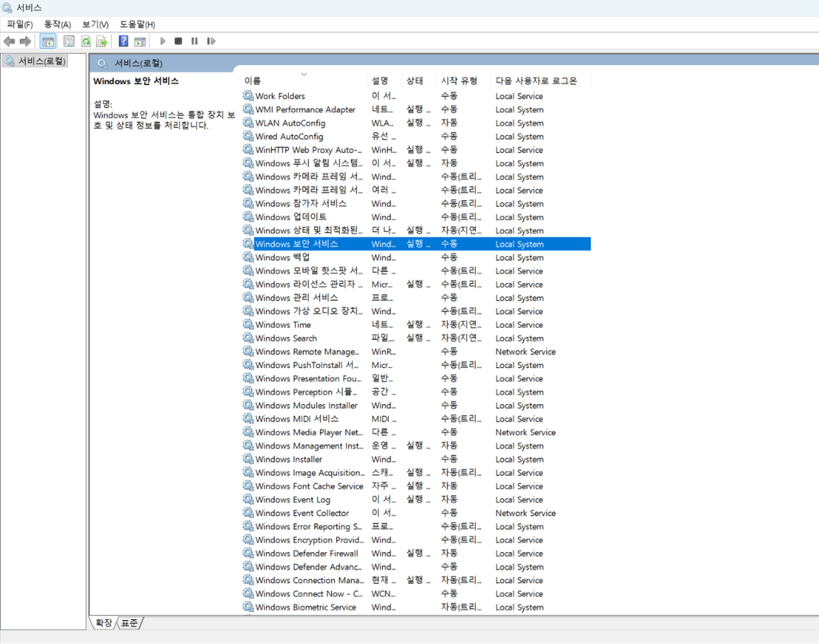This screenshot has height=644, width=819.
Task: Select Windows Media Player Network service
Action: click(x=416, y=432)
